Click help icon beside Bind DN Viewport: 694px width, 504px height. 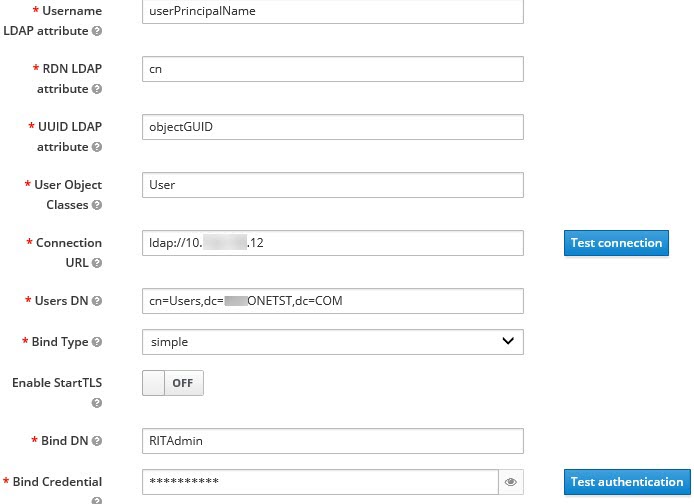96,441
